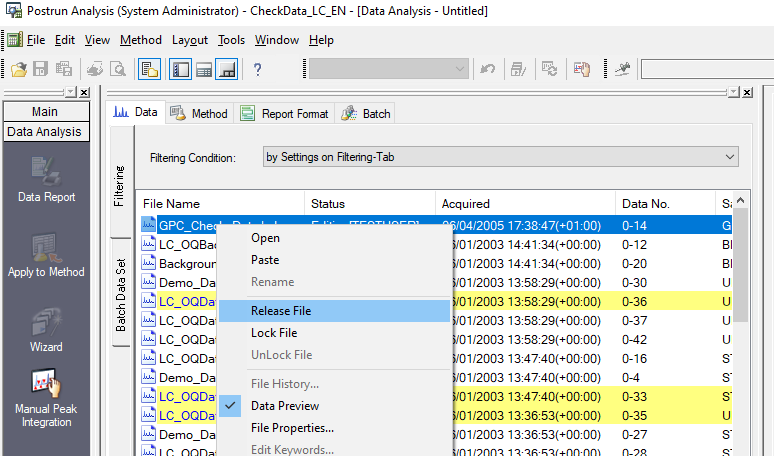Screen dimensions: 774x456
Task: Switch to the Report Format tab
Action: pyautogui.click(x=284, y=114)
